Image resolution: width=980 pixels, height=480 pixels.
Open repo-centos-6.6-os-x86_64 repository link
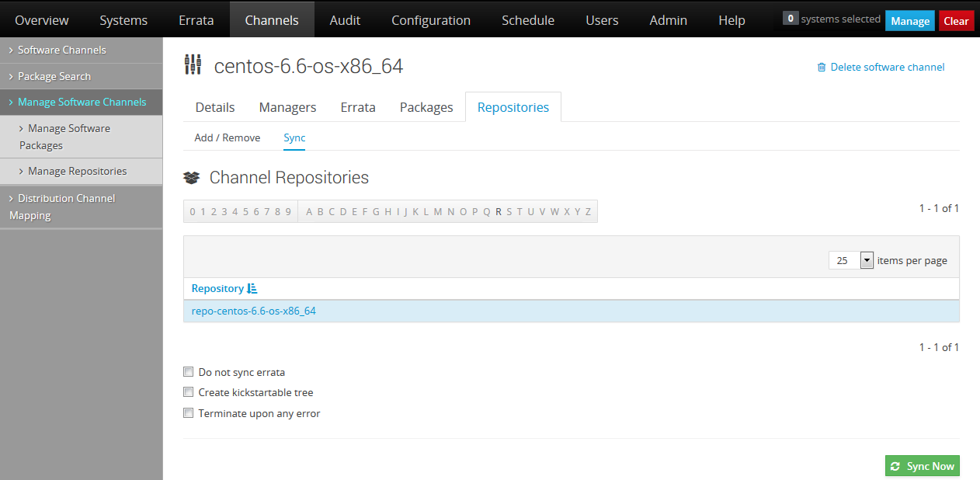[254, 311]
